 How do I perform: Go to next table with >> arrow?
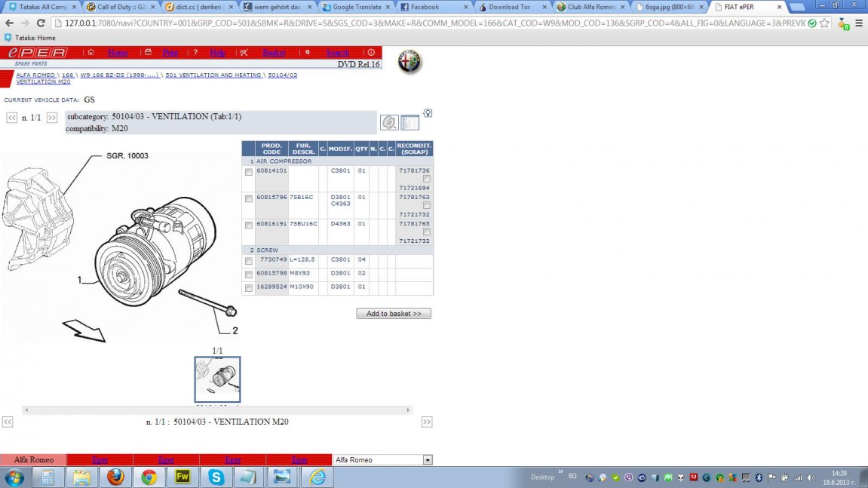coord(52,118)
